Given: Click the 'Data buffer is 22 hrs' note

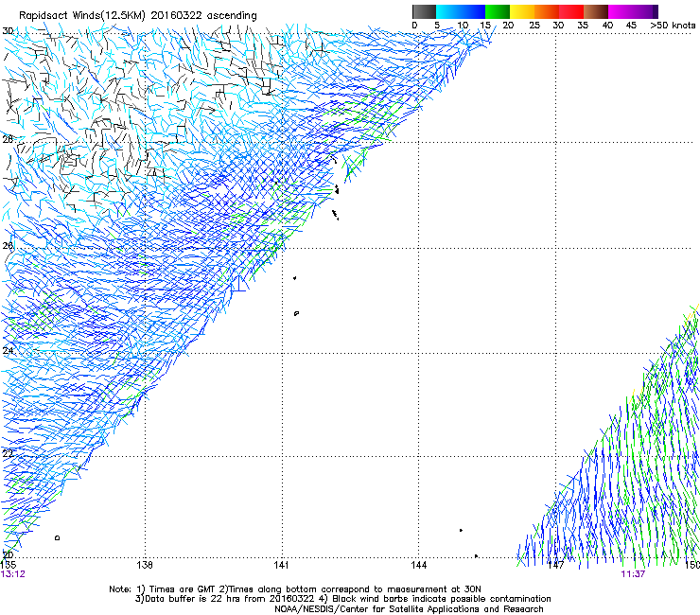Looking at the screenshot, I should (x=342, y=599).
